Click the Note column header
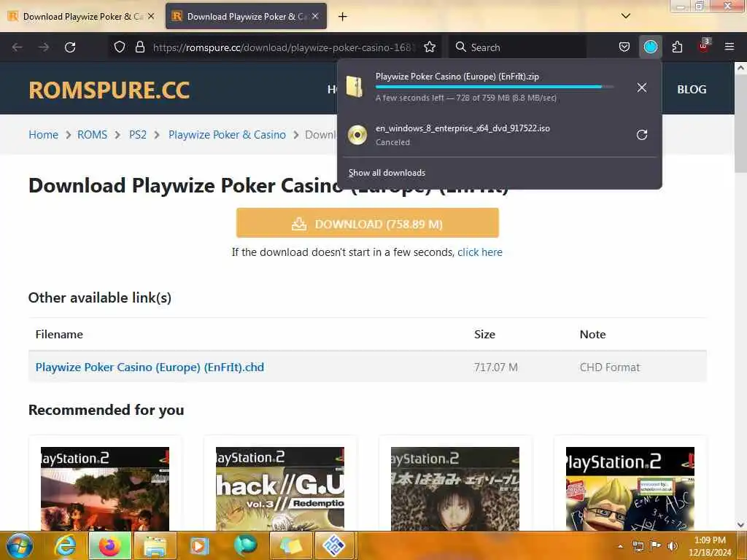The height and width of the screenshot is (560, 747). [592, 334]
